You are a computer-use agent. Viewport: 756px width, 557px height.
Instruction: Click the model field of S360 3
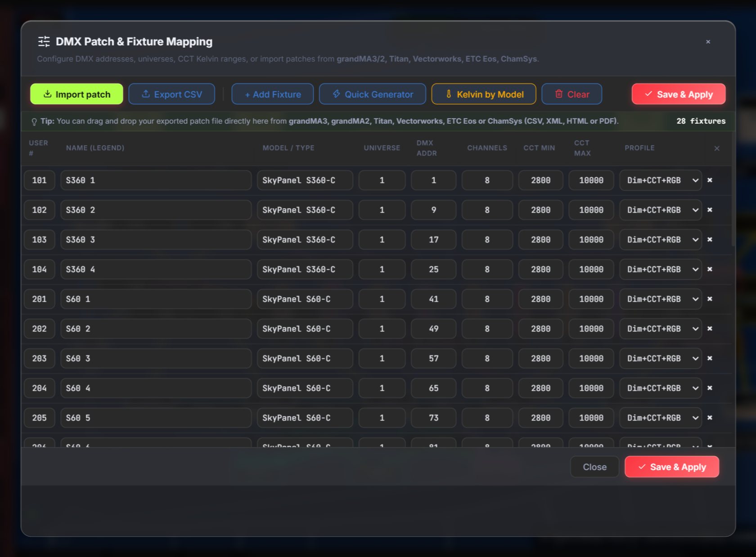coord(305,240)
